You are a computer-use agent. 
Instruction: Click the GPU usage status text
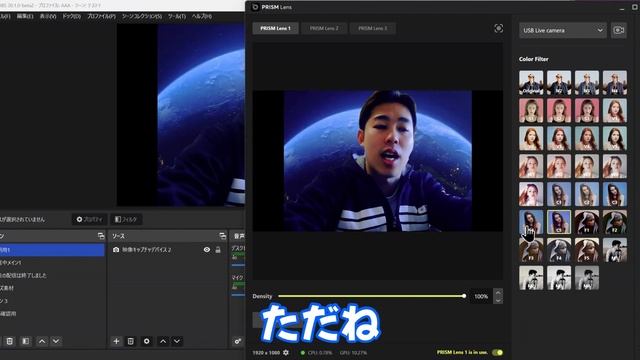tap(353, 353)
